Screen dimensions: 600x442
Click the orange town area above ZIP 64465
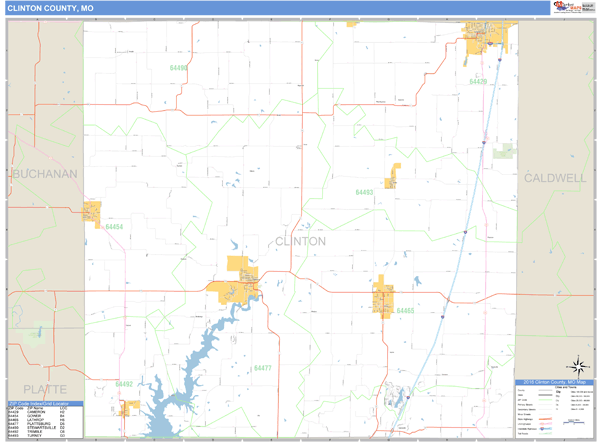click(383, 296)
